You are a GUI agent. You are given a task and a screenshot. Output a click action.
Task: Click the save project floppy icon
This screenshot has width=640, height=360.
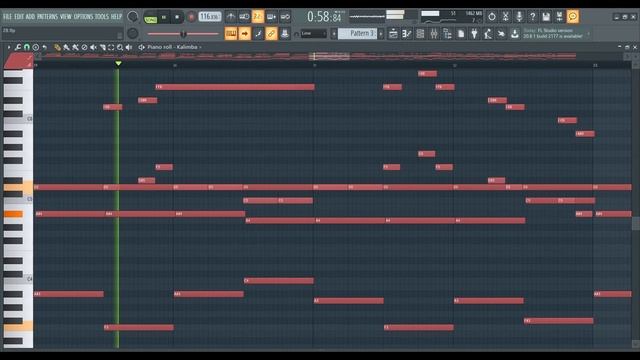coord(546,17)
